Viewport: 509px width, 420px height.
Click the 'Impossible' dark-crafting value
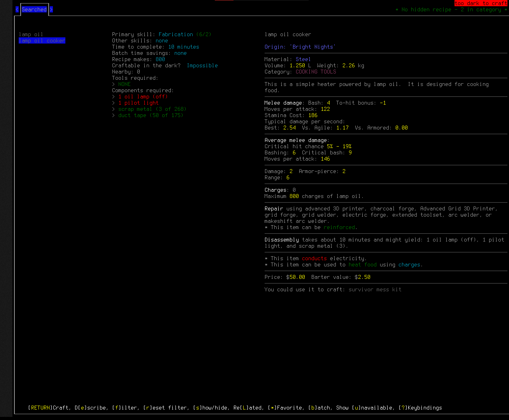(202, 65)
